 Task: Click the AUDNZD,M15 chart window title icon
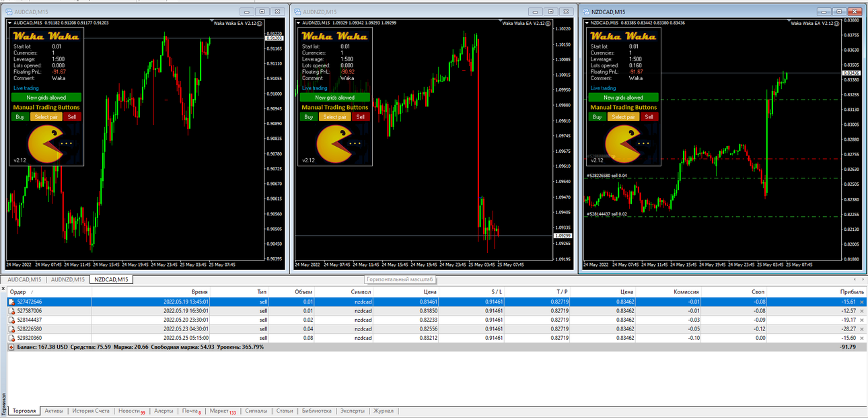tap(299, 11)
